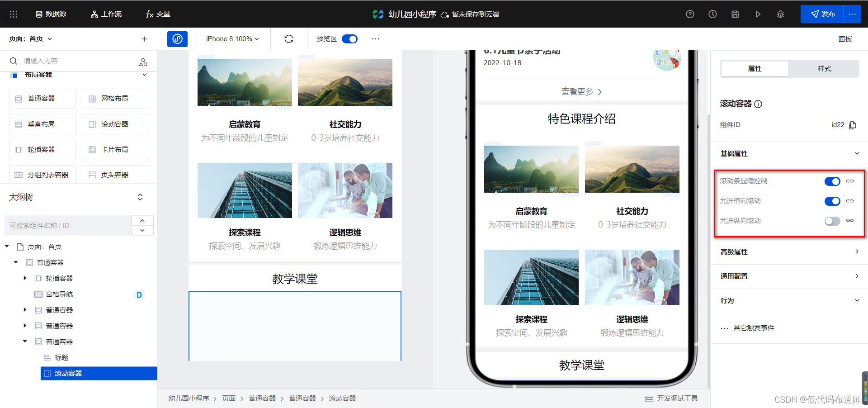Toggle the 预览区 preview area switch
Screen dimensions: 868x408
(349, 39)
